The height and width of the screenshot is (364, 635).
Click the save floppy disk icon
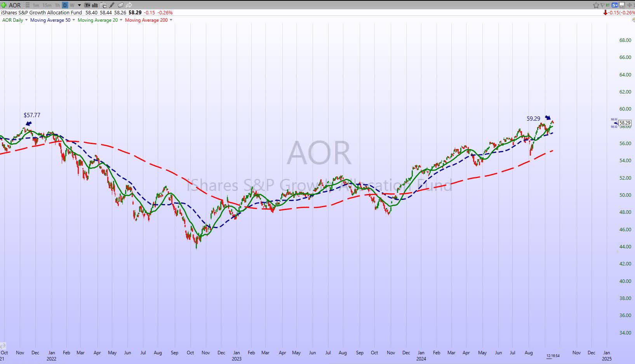pyautogui.click(x=622, y=5)
